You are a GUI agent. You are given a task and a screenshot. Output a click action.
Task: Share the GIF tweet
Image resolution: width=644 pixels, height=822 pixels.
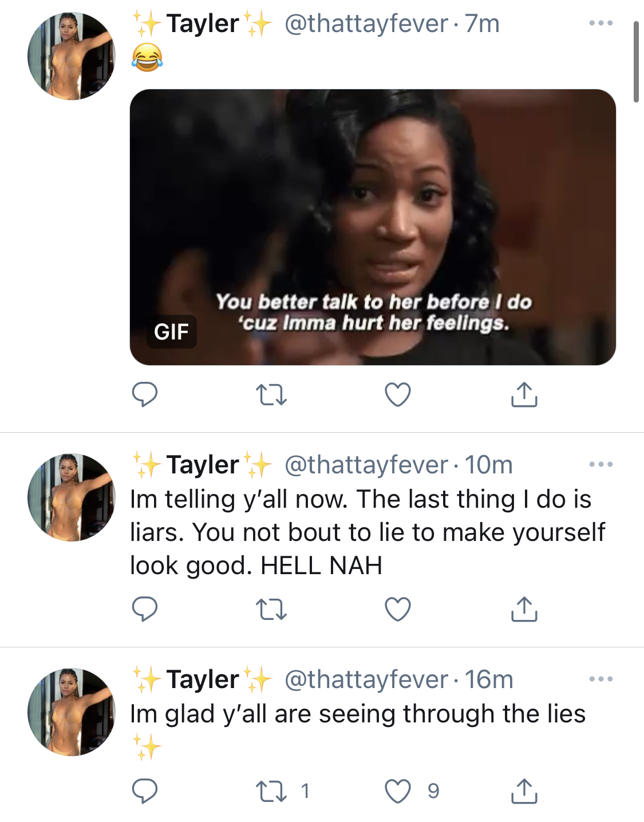pos(524,394)
